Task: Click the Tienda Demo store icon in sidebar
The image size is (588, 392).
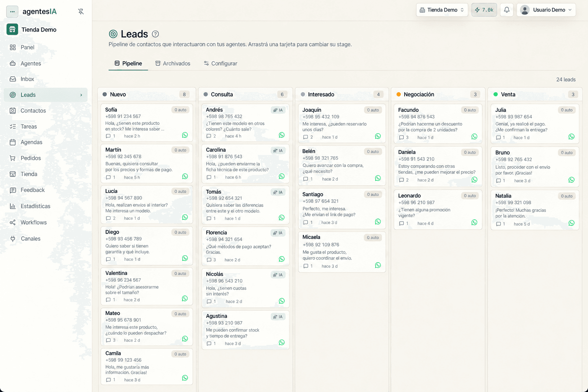Action: [12, 29]
